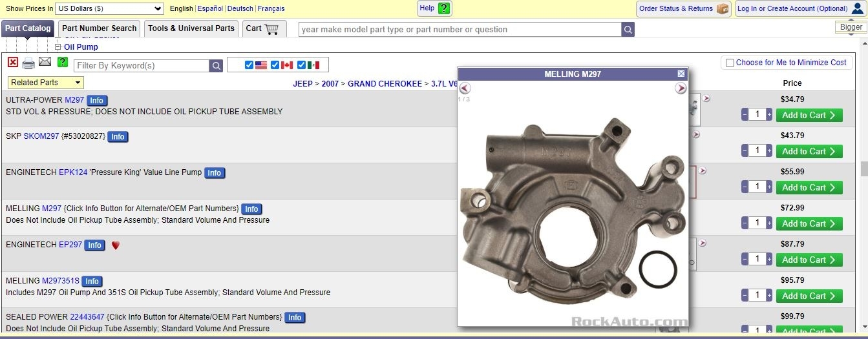Click the Help button
Screen dimensions: 868x339
tap(434, 8)
